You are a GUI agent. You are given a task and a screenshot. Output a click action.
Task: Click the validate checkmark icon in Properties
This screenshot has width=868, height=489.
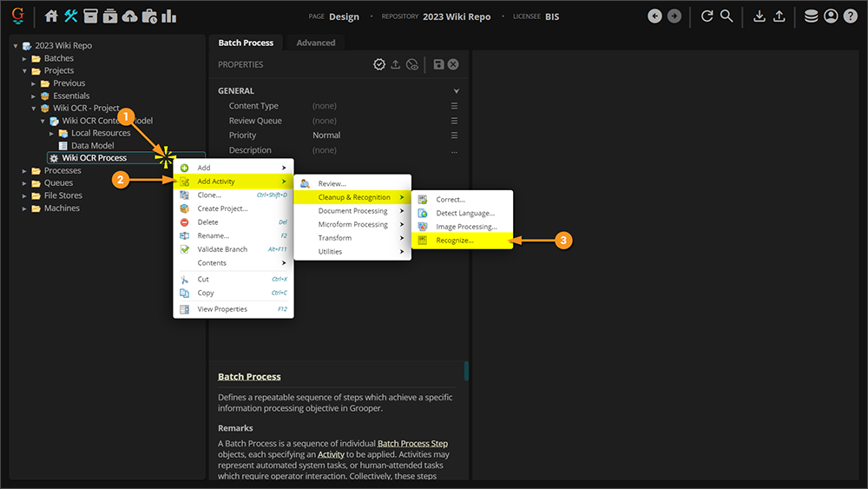[379, 64]
